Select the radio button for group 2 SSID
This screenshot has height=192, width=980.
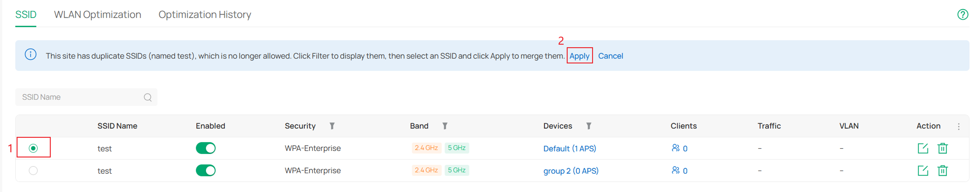coord(34,170)
